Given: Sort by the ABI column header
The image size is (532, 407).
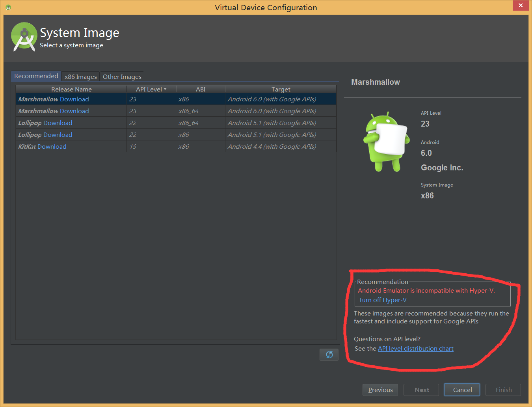Looking at the screenshot, I should click(x=201, y=89).
